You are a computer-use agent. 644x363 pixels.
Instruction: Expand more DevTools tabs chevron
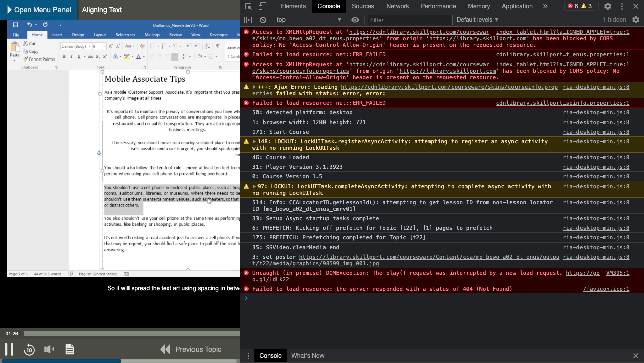[545, 6]
